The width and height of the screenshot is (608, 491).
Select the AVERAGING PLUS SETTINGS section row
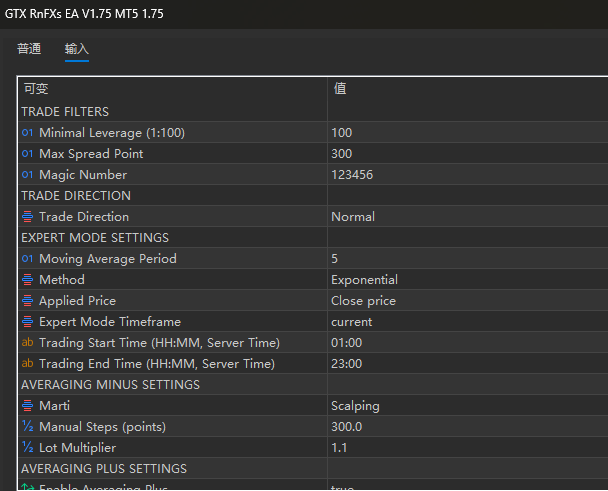(313, 468)
